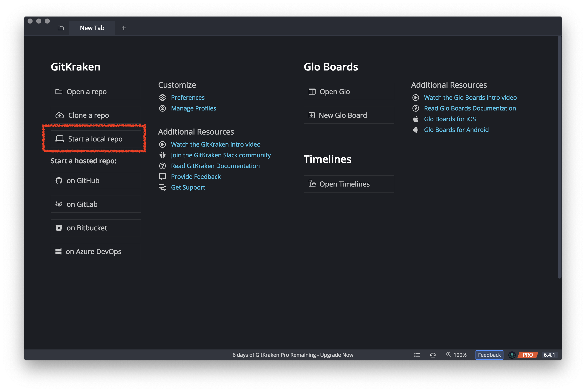Click the GitHub octocat icon
This screenshot has height=392, width=586.
59,181
